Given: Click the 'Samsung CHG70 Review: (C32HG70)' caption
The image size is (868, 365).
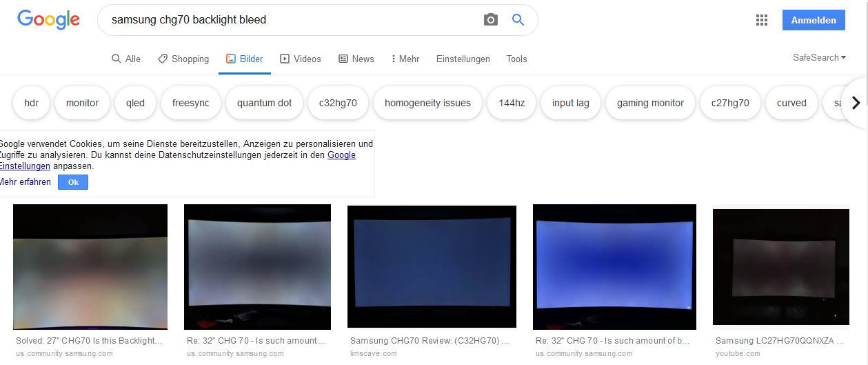Looking at the screenshot, I should click(x=430, y=341).
